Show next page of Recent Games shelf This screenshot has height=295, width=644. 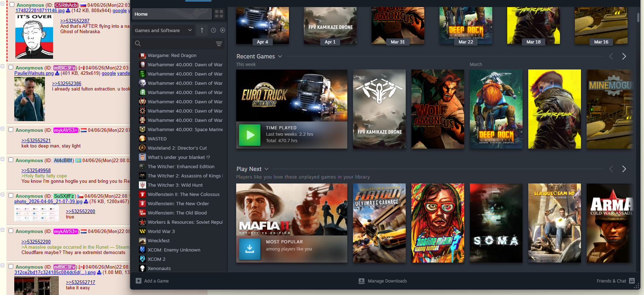point(624,56)
